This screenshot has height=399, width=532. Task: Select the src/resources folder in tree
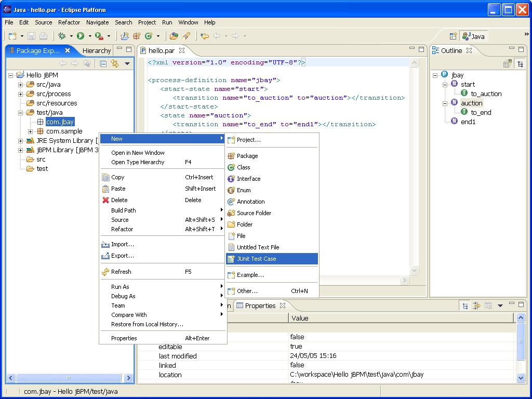coord(57,103)
